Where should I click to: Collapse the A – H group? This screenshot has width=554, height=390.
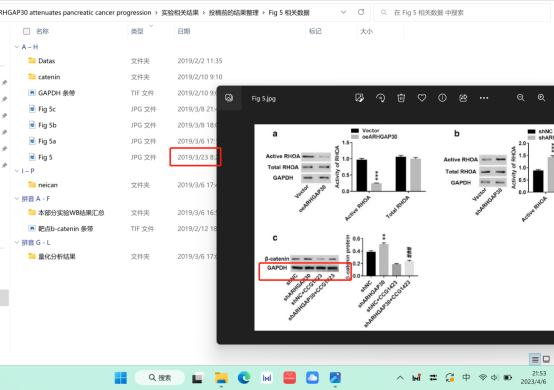[17, 47]
